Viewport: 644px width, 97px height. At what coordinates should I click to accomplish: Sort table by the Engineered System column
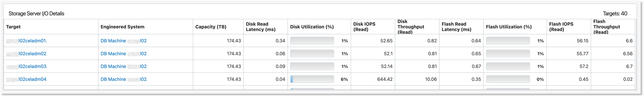[x=122, y=27]
